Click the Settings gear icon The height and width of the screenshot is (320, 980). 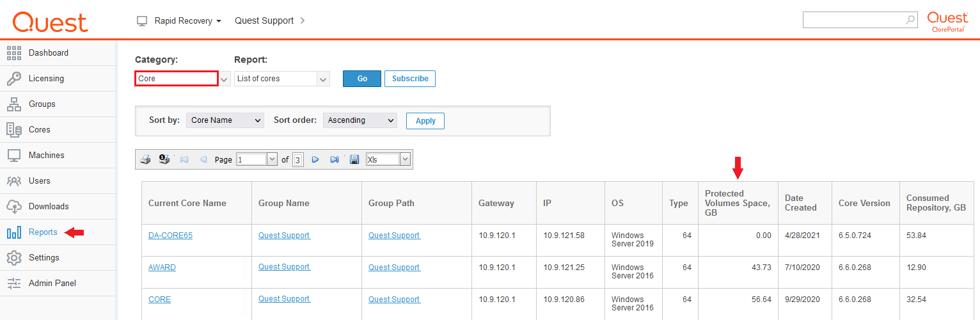coord(14,257)
